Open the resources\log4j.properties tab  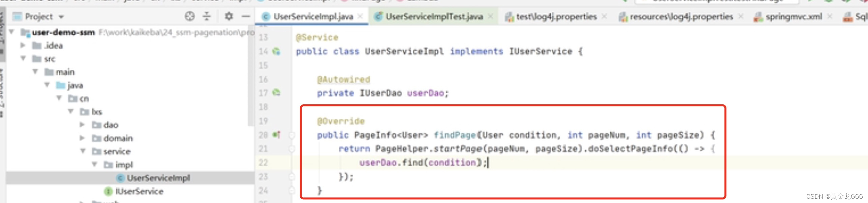tap(681, 17)
